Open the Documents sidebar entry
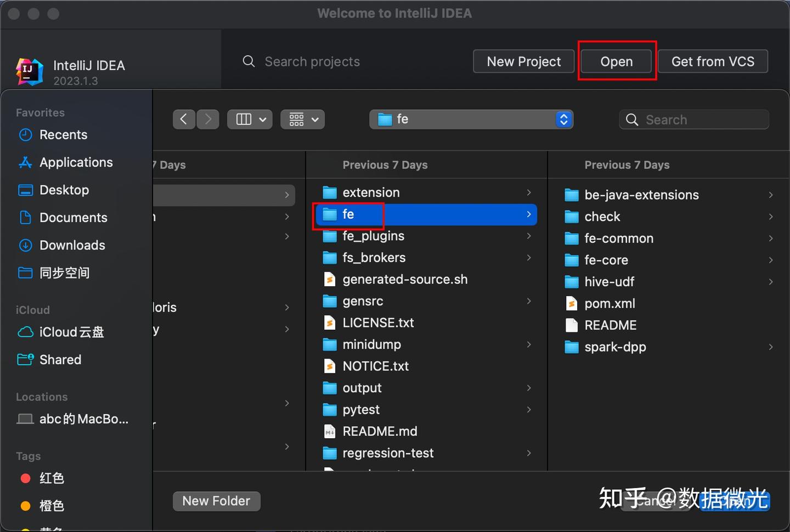 tap(73, 218)
